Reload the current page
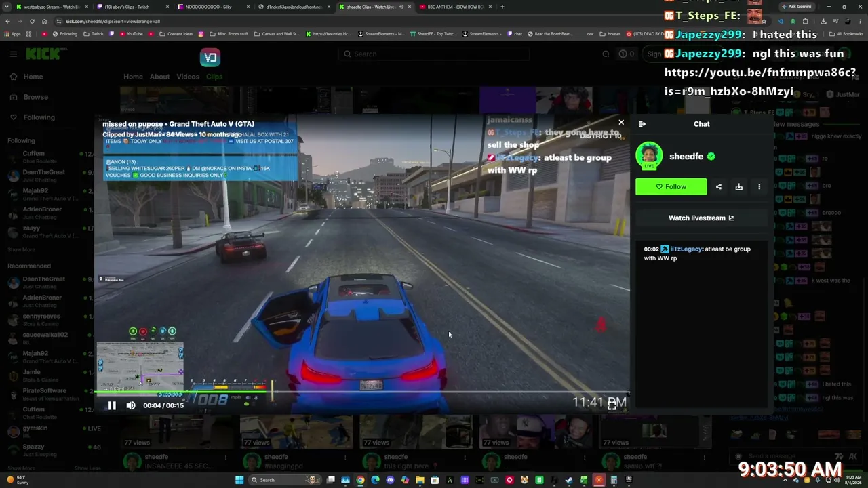Image resolution: width=868 pixels, height=488 pixels. pyautogui.click(x=32, y=21)
